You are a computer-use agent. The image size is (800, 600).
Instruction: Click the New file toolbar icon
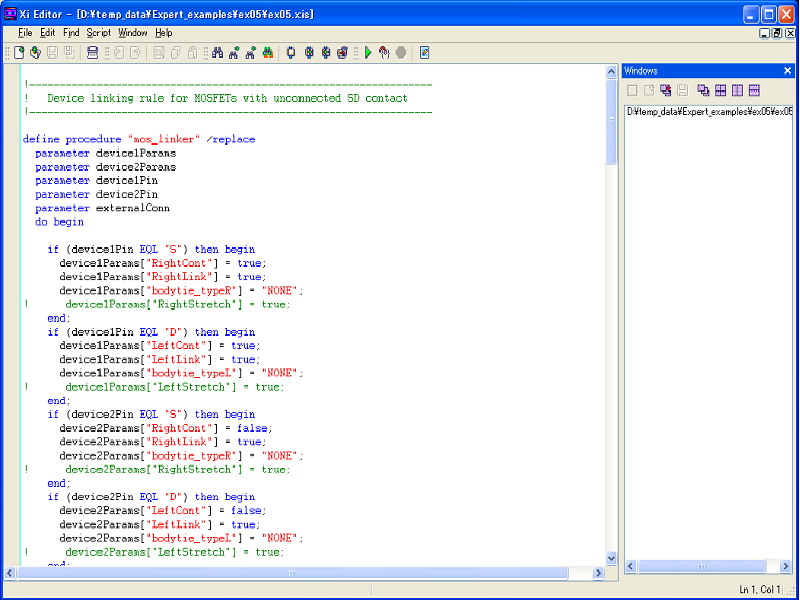coord(19,53)
